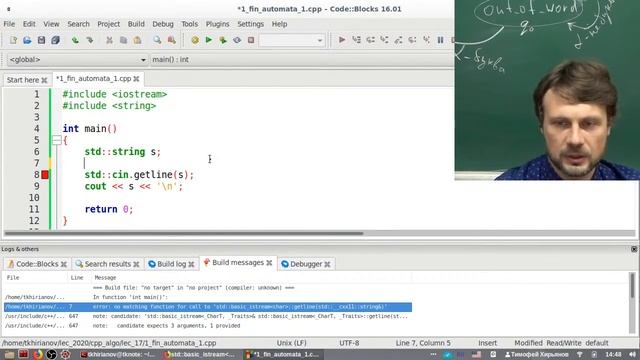Select the highlighted getline error message row
Viewport: 640px width, 360px height.
tap(208, 307)
